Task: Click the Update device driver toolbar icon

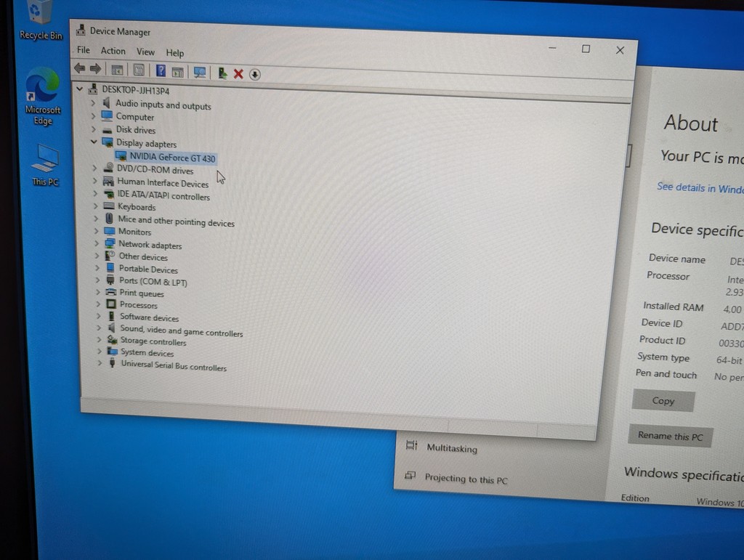Action: pyautogui.click(x=222, y=73)
